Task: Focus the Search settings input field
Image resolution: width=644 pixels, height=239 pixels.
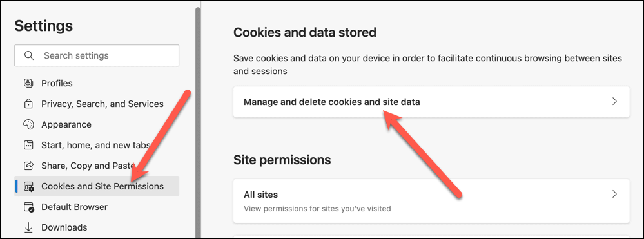Action: (97, 55)
